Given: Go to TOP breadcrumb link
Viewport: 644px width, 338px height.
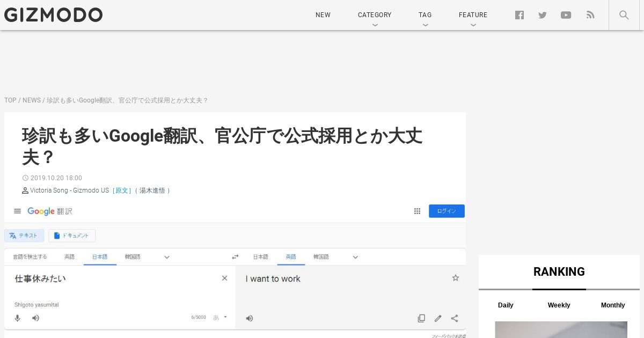Looking at the screenshot, I should 10,100.
